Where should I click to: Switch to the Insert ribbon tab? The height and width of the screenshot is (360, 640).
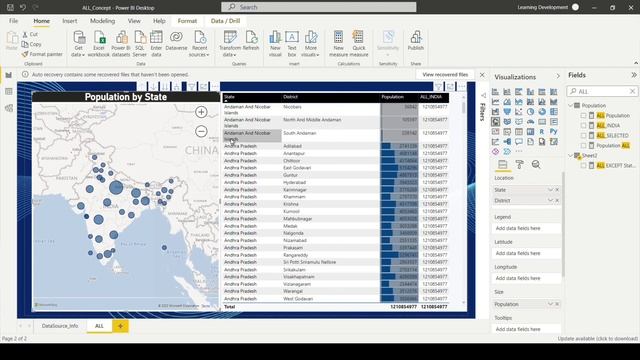pos(69,21)
